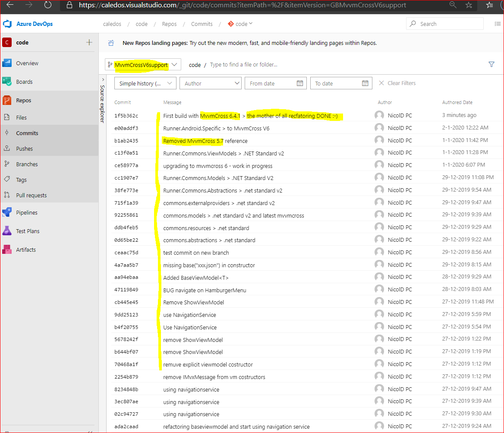Open the MvvmCrossV6support branch dropdown
504x433 pixels.
143,65
